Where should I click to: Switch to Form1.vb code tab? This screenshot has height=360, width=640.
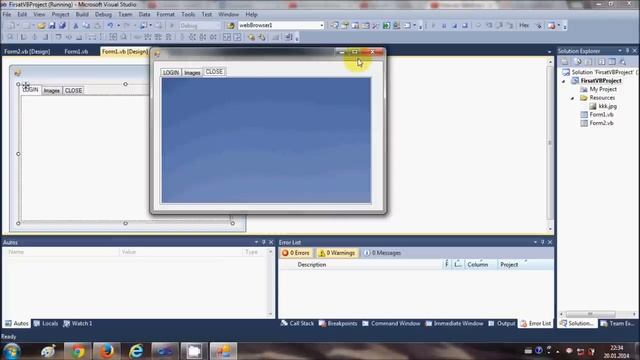point(76,51)
